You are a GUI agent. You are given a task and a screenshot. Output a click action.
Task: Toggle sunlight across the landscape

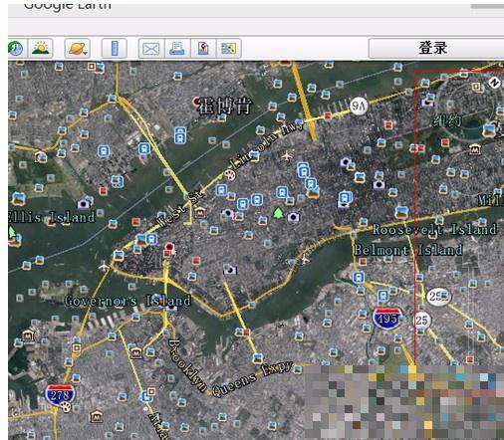pos(41,49)
